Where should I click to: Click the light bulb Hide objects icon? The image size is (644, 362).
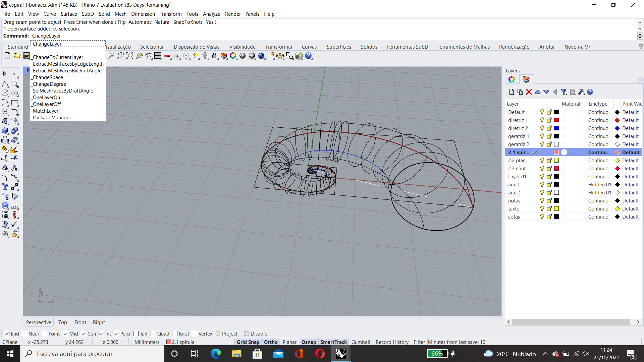[x=205, y=56]
